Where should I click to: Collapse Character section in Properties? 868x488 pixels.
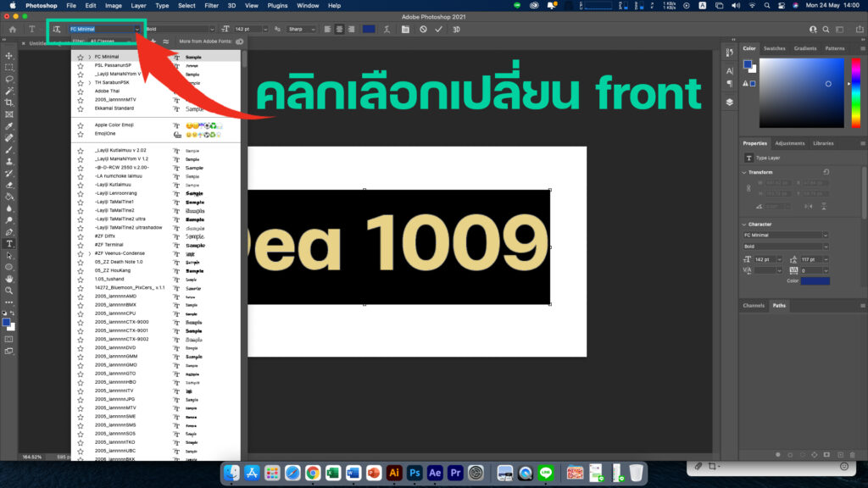744,225
